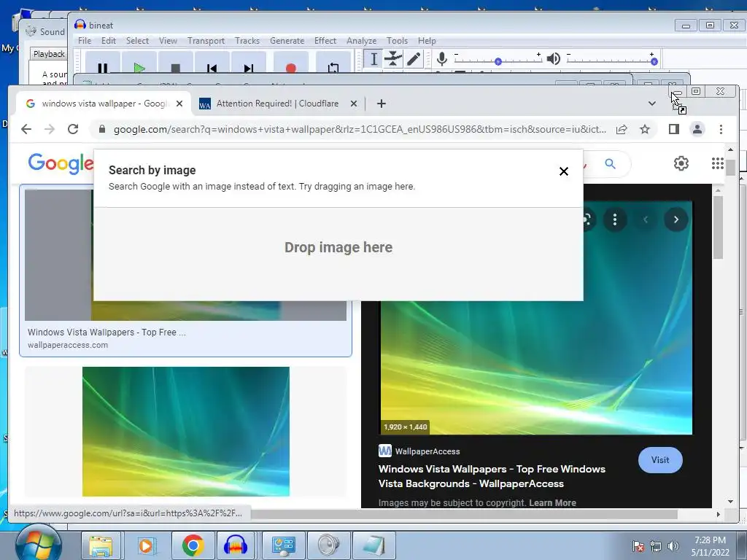Open Audacity Transport menu
Image resolution: width=747 pixels, height=560 pixels.
206,41
